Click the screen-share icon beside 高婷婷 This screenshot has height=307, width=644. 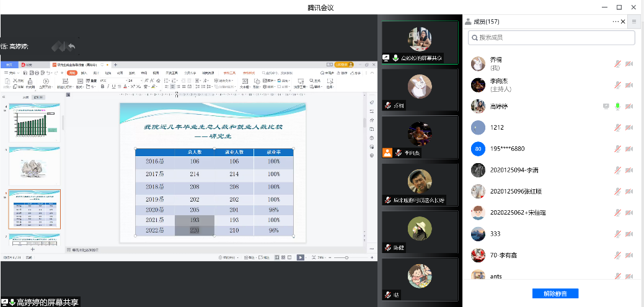(x=606, y=106)
